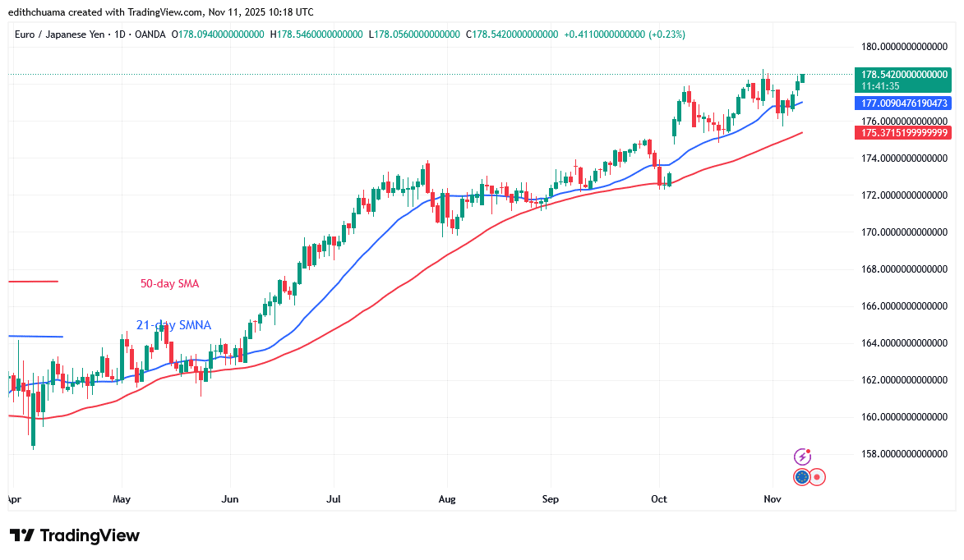Screen dimensions: 964x560
Task: Click the European Union flag event icon
Action: [802, 476]
